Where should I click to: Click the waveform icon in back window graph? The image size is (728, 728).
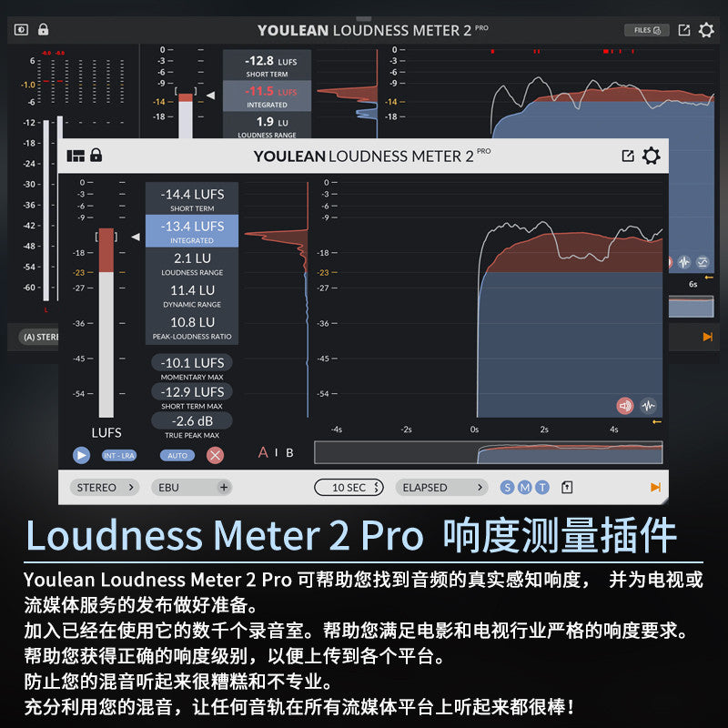point(684,262)
